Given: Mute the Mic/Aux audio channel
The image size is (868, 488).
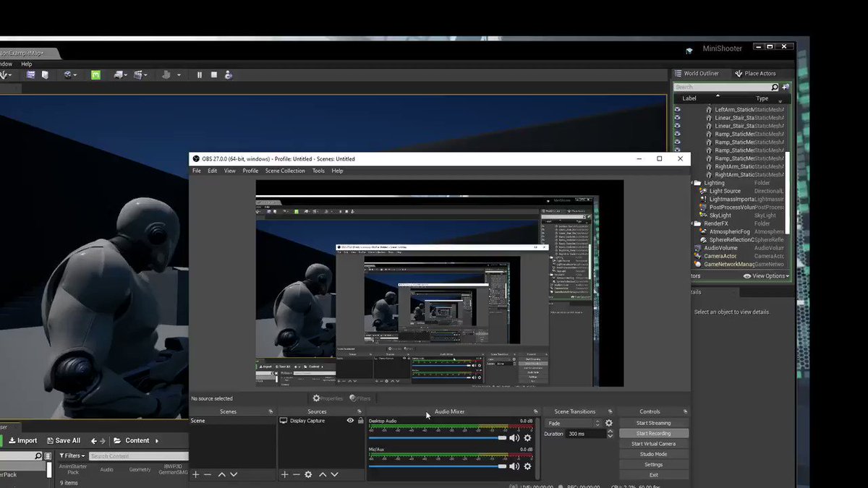Looking at the screenshot, I should (x=513, y=466).
